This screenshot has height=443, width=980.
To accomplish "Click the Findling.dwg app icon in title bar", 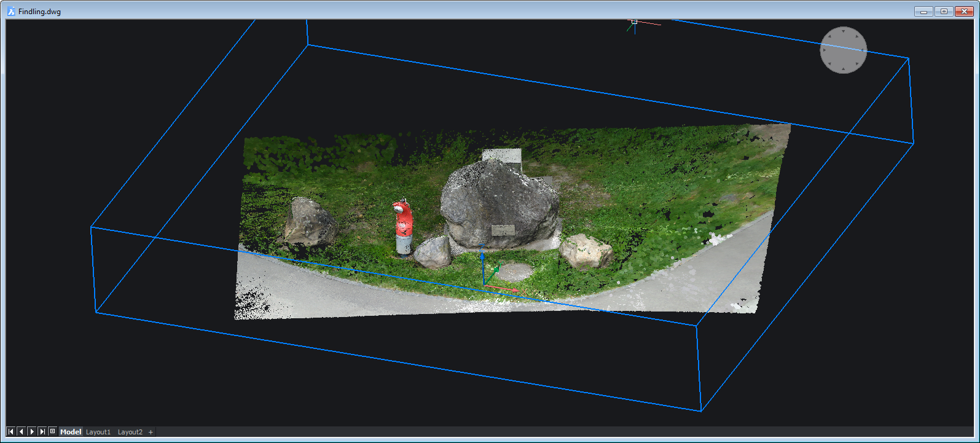I will tap(11, 11).
